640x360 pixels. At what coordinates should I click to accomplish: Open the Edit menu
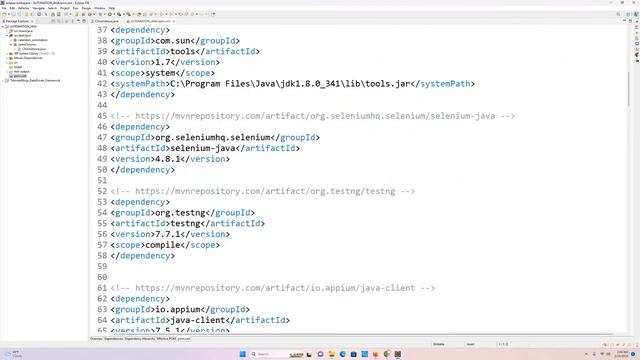[x=12, y=8]
